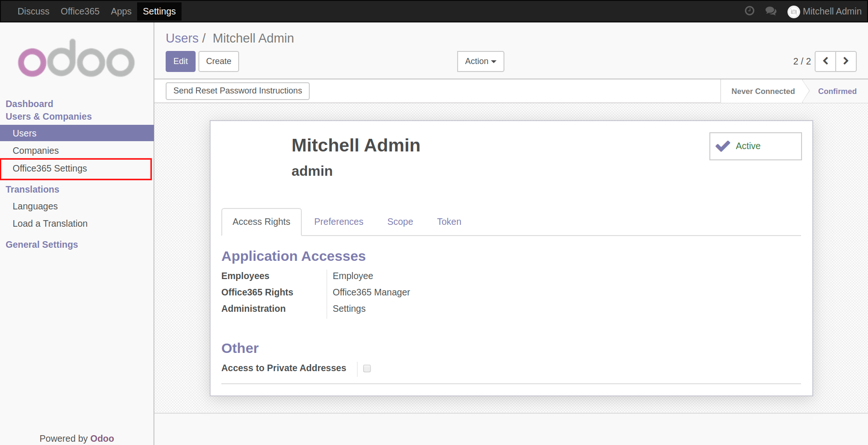
Task: Open the Scope tab
Action: point(400,222)
